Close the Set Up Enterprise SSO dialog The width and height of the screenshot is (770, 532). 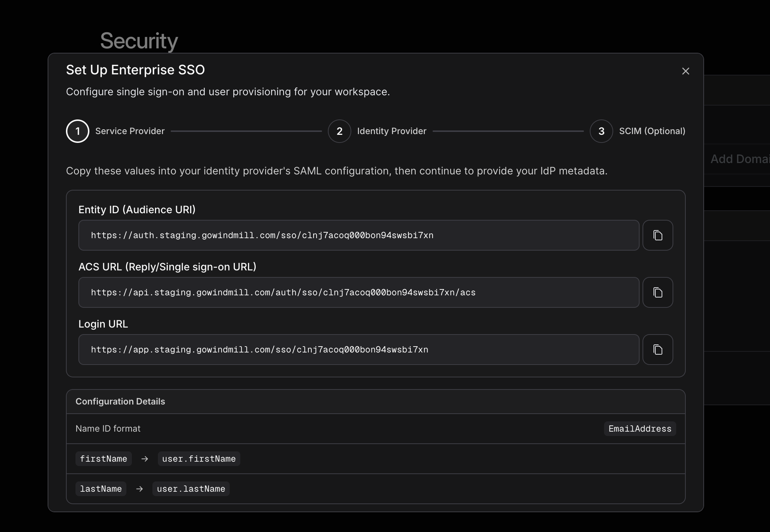(x=685, y=71)
